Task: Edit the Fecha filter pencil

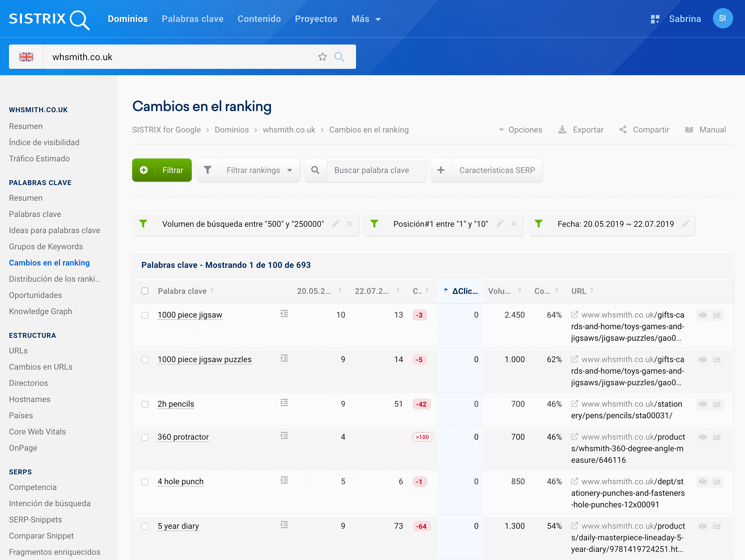Action: [x=686, y=224]
